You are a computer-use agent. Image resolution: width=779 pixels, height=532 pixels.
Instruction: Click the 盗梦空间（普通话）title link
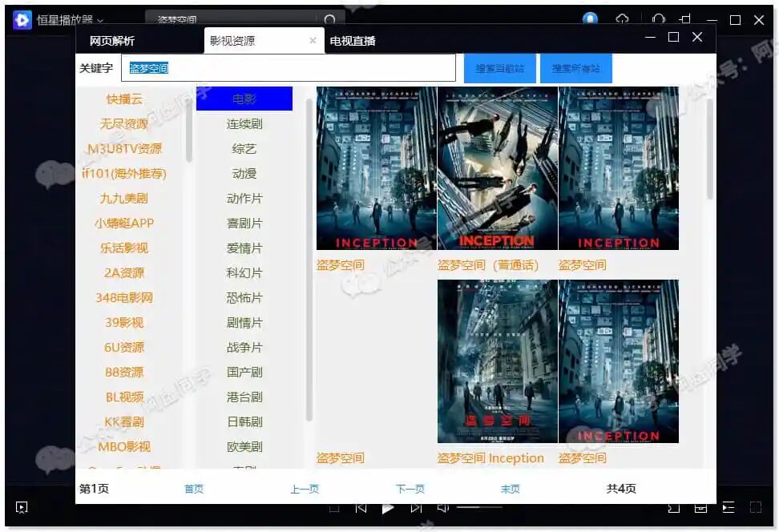click(x=488, y=264)
